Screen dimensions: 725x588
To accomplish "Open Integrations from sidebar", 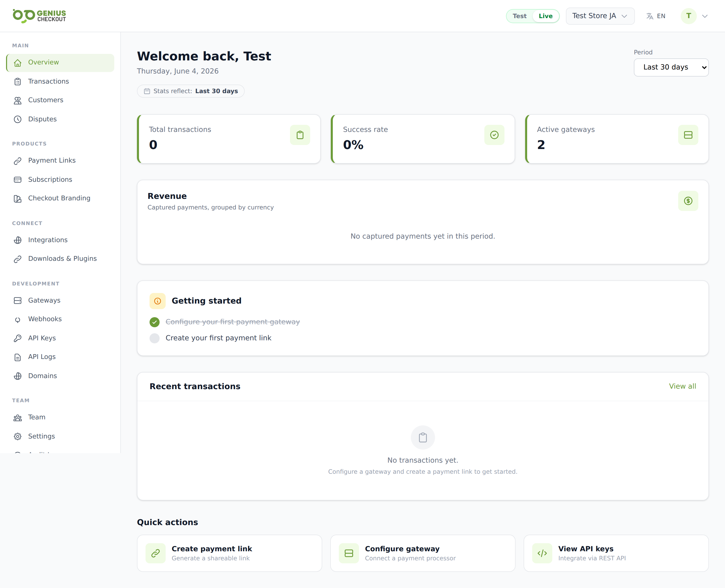I will point(60,240).
